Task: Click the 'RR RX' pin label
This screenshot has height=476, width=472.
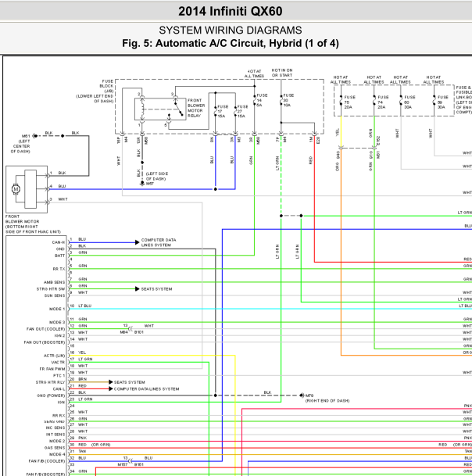Action: coord(59,416)
